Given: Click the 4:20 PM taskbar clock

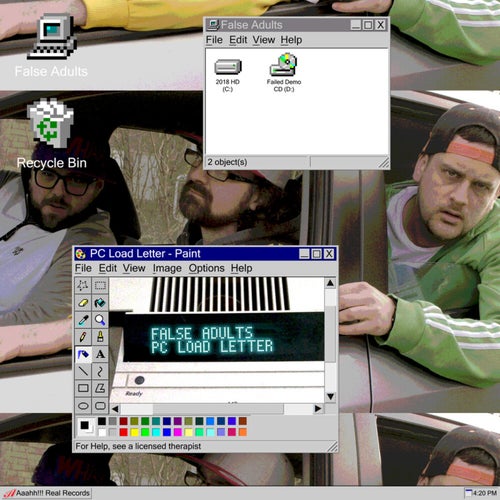Looking at the screenshot, I should [481, 493].
